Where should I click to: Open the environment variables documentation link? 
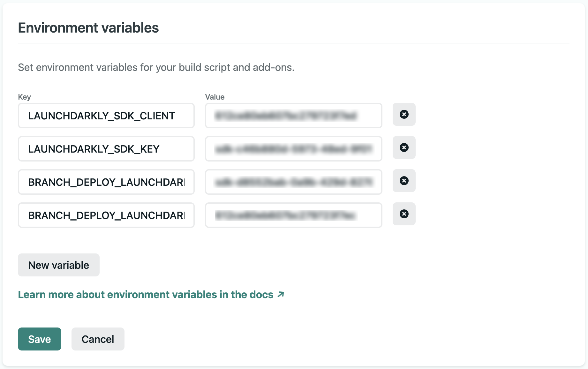(x=145, y=294)
